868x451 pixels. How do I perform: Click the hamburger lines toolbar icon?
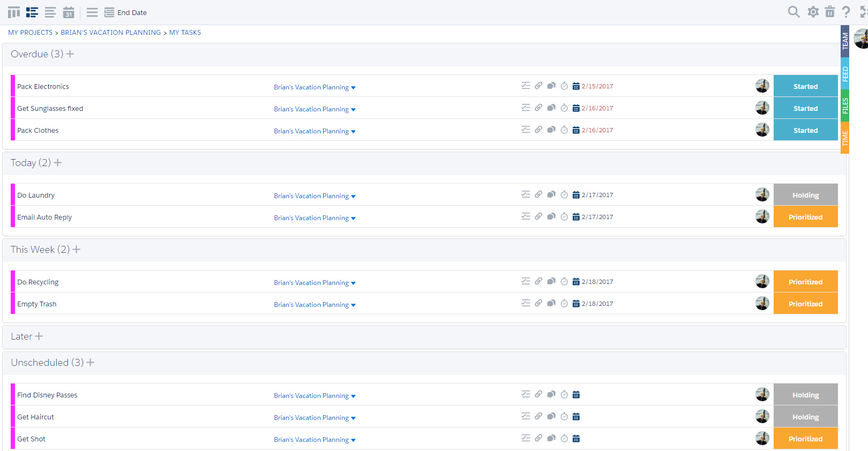[92, 12]
